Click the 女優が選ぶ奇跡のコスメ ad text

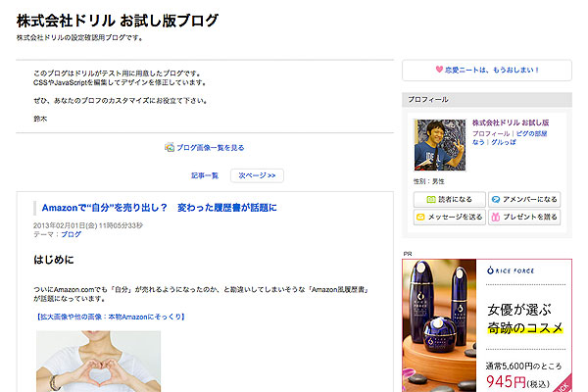(x=525, y=318)
